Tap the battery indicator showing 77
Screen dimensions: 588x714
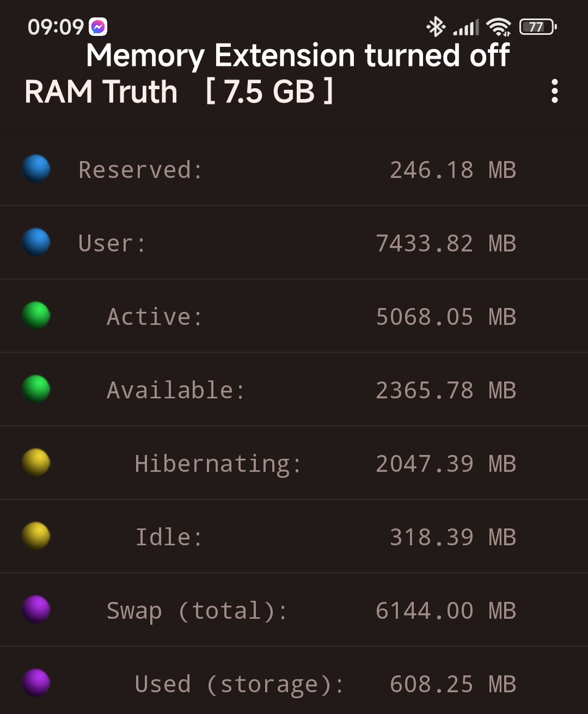click(538, 27)
